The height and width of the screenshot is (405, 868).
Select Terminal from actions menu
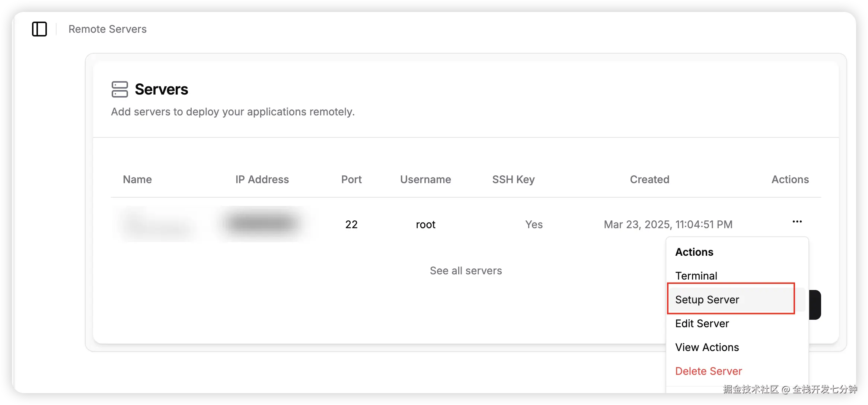click(x=696, y=276)
